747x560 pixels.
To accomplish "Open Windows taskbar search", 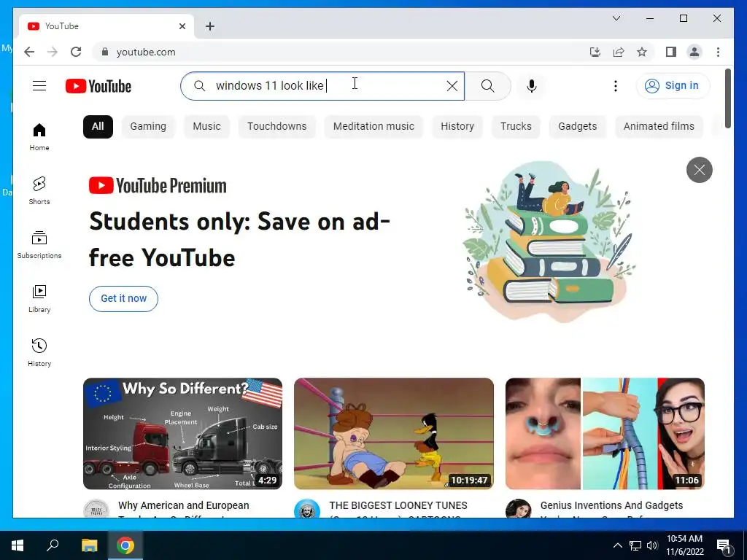I will click(x=53, y=545).
